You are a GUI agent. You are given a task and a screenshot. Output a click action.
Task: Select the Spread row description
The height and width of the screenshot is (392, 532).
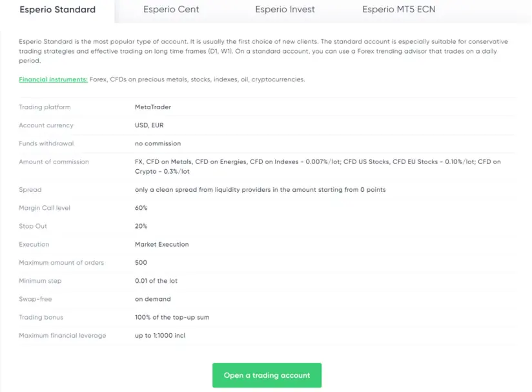click(267, 189)
